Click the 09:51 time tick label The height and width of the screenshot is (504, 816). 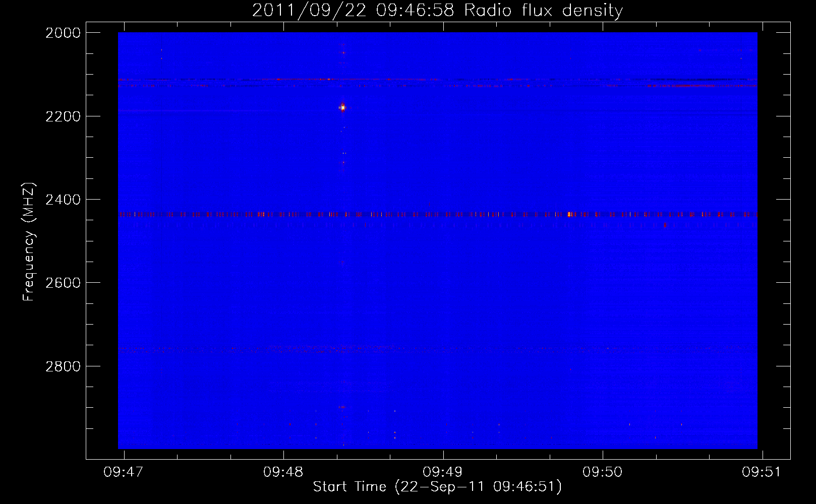762,472
